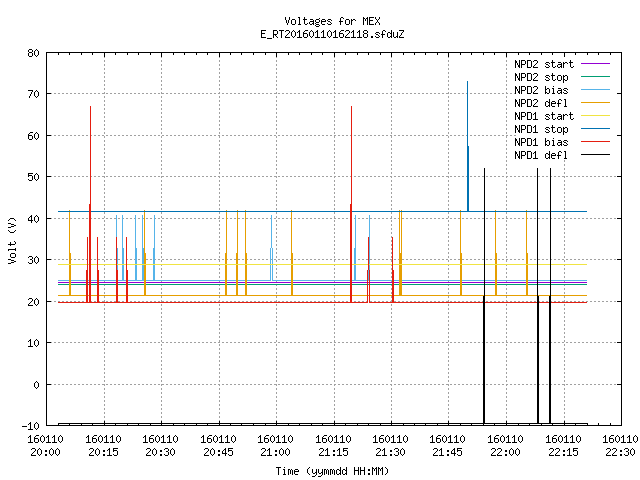Click the black NPD1 defl spike before 22:00
Image resolution: width=640 pixels, height=480 pixels.
coord(484,296)
